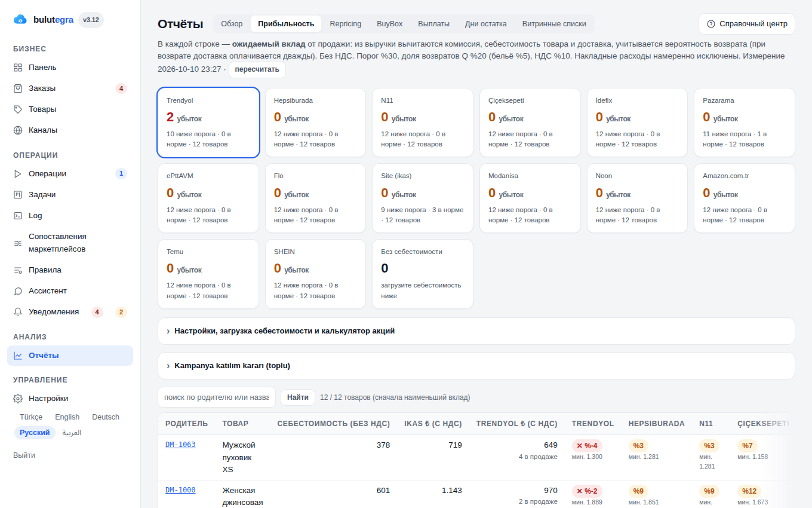Open the DM-1063 parent link

point(180,445)
